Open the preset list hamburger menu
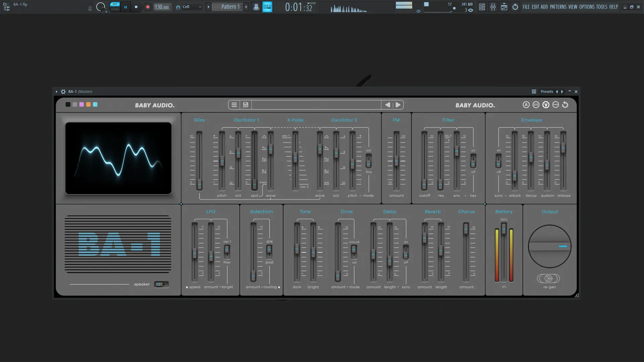Screen dimensions: 644x362 tap(234, 105)
